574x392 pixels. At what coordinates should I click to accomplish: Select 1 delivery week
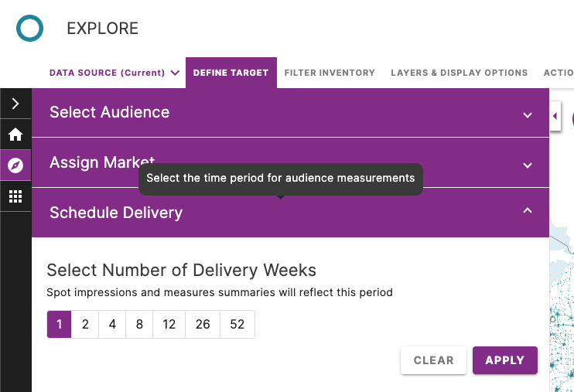coord(60,324)
